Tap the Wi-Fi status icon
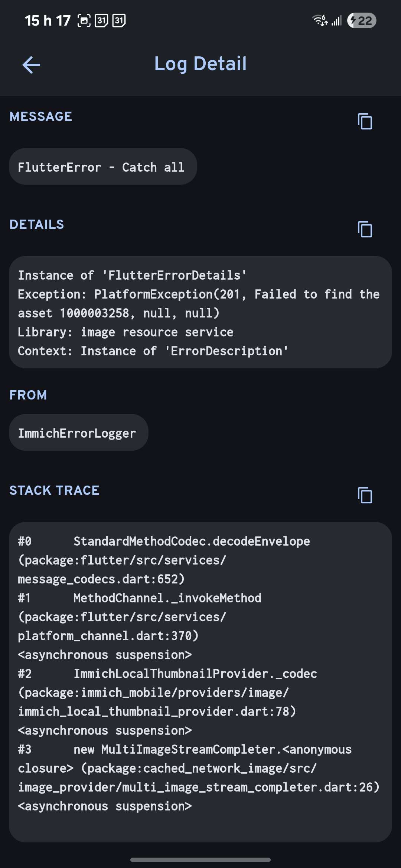 tap(320, 20)
